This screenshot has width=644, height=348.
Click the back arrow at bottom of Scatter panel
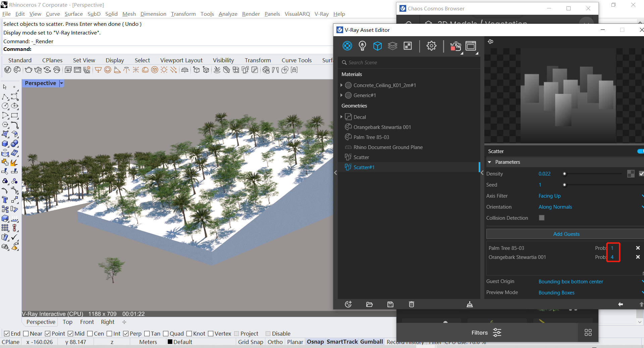[x=621, y=304]
